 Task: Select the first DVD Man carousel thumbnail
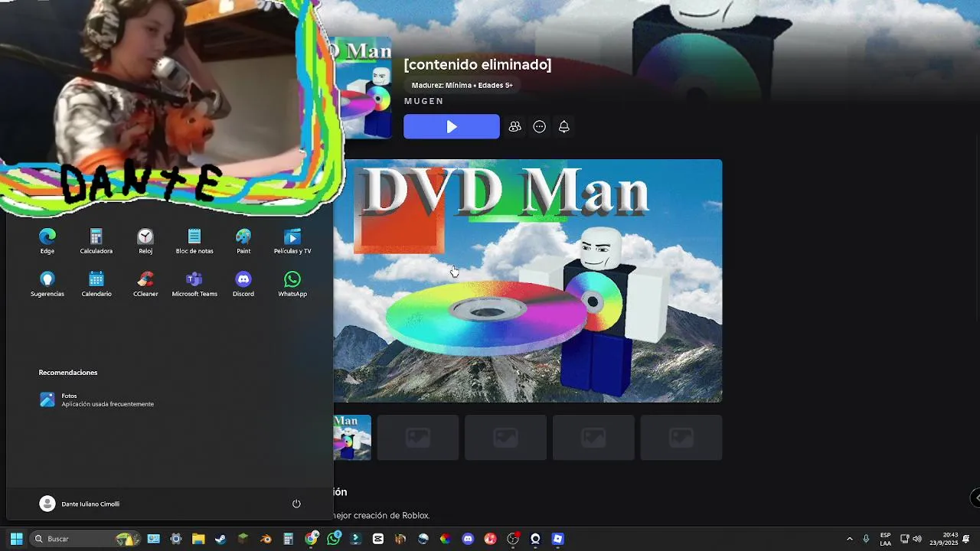point(352,438)
